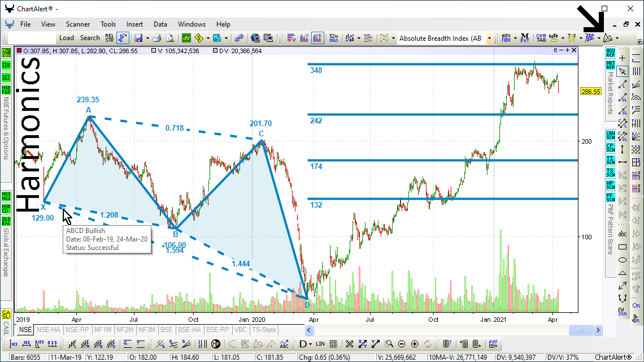Click the My Fav sidebar icon
This screenshot has width=644, height=362.
tap(6, 53)
